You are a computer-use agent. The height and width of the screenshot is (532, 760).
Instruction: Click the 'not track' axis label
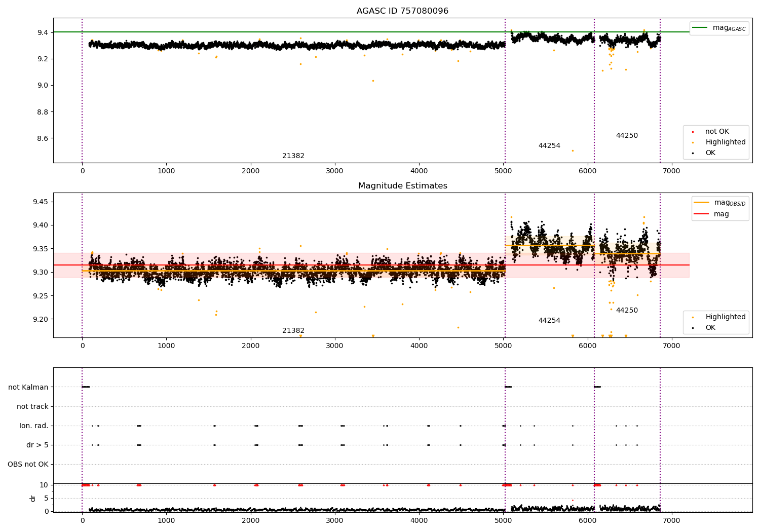32,407
